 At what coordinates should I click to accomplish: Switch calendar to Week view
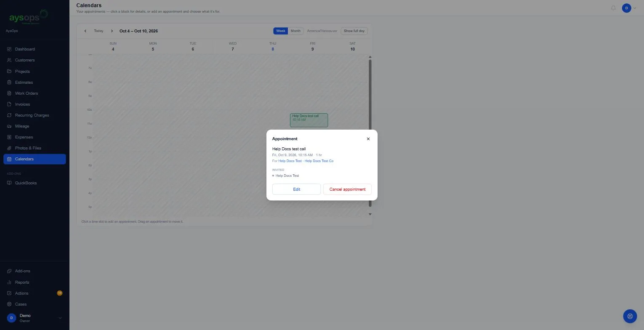(281, 31)
